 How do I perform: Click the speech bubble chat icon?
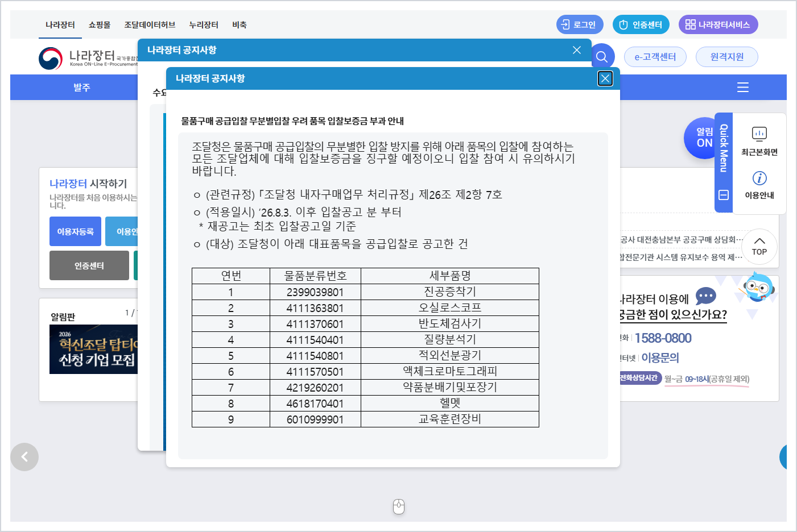coord(706,296)
